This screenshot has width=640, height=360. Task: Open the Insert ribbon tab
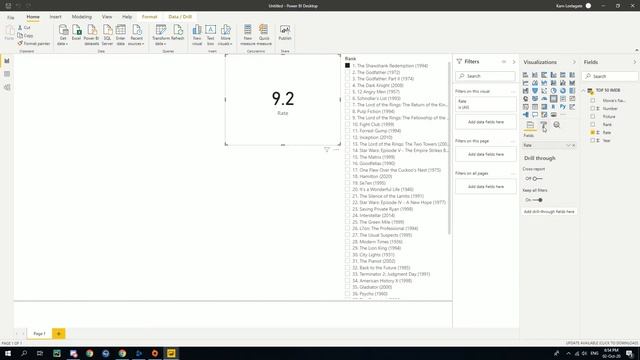[x=56, y=17]
